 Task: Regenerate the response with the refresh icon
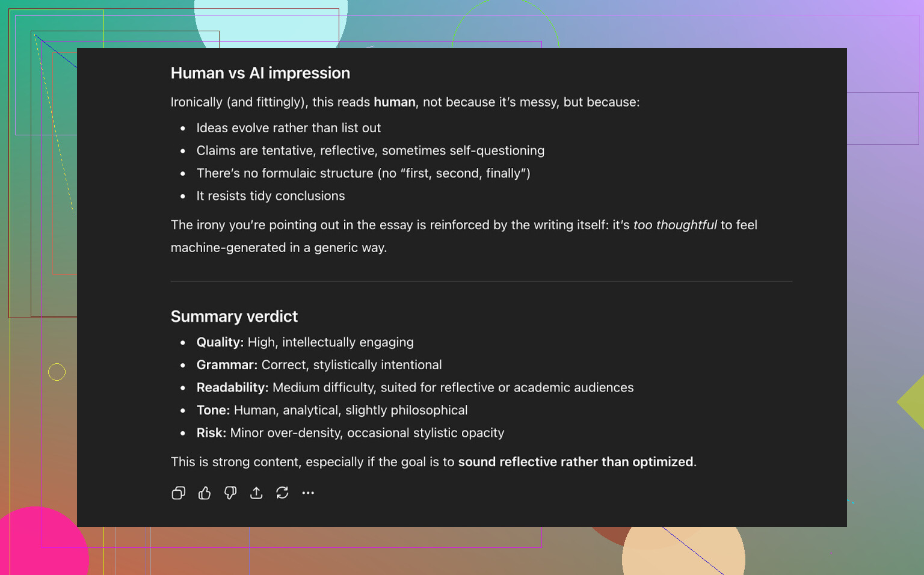(282, 493)
